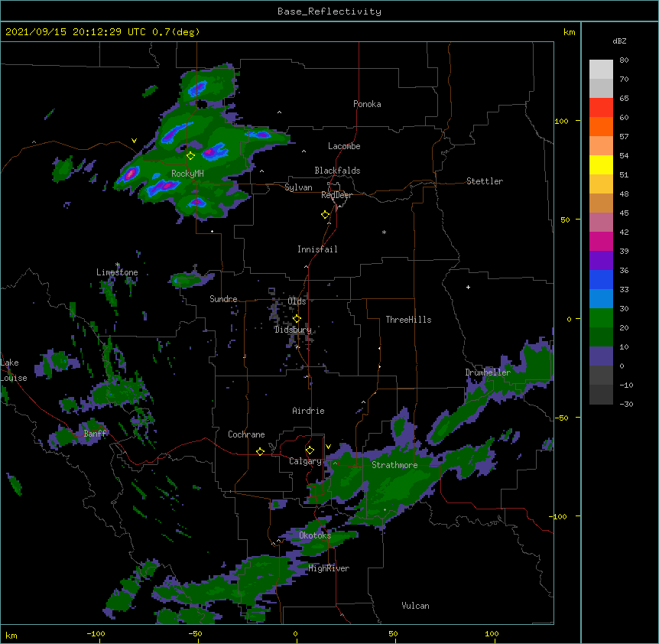Click the Ponoka city label
659x644 pixels.
367,104
